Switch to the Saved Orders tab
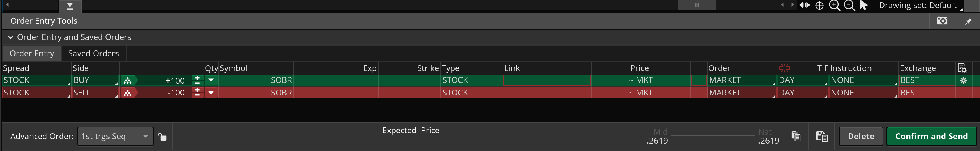 click(x=94, y=54)
